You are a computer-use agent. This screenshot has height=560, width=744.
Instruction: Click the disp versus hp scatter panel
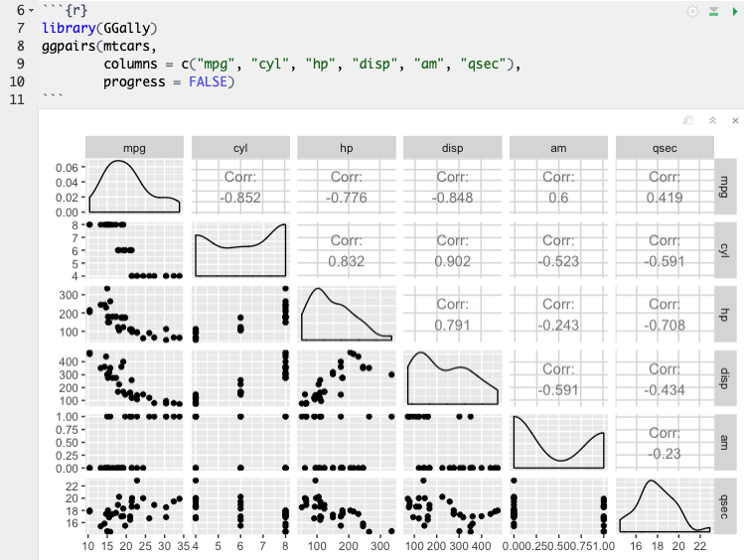pyautogui.click(x=347, y=378)
